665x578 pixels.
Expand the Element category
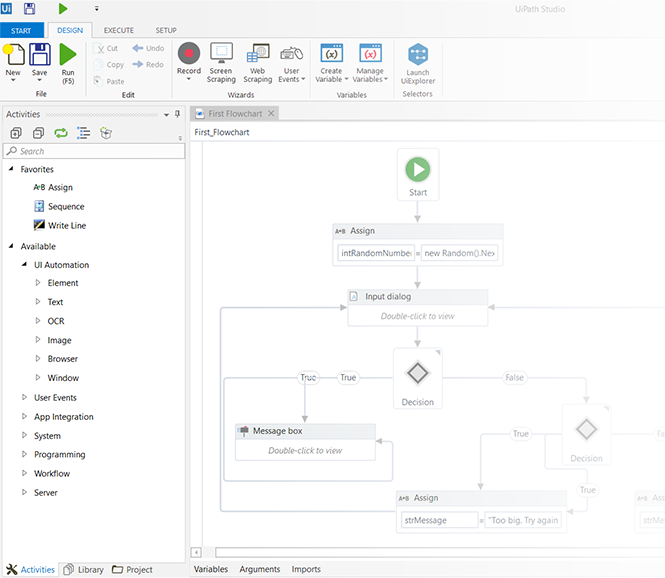pos(38,282)
